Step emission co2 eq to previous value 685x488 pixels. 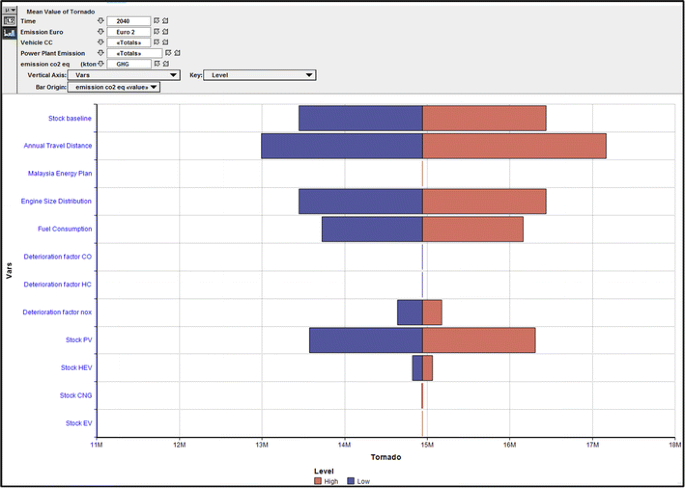click(x=156, y=64)
